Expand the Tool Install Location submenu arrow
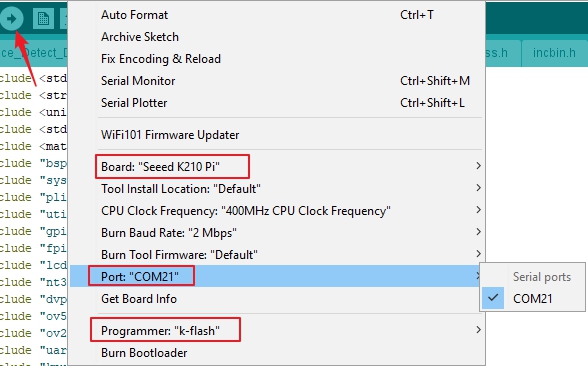Image resolution: width=588 pixels, height=366 pixels. point(478,188)
